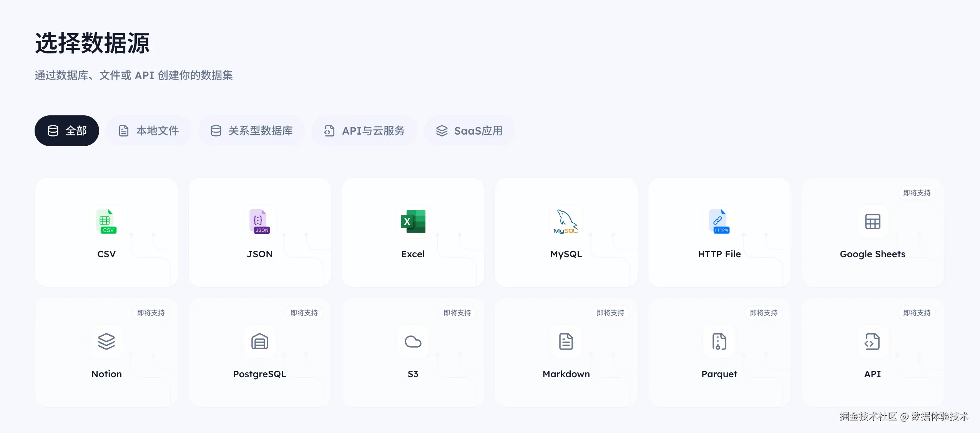Click the 即将支持 badge on PostgreSQL
Viewport: 980px width, 433px height.
coord(304,313)
